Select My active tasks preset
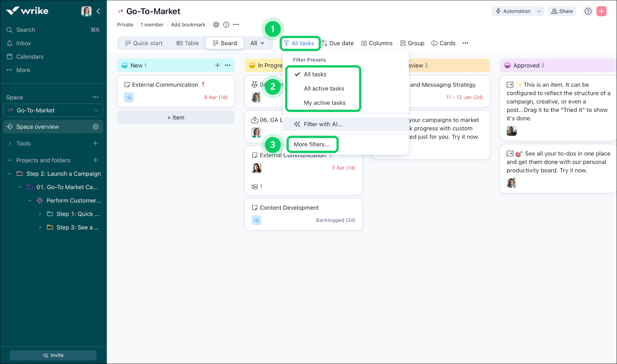Viewport: 617px width, 364px height. (x=324, y=103)
